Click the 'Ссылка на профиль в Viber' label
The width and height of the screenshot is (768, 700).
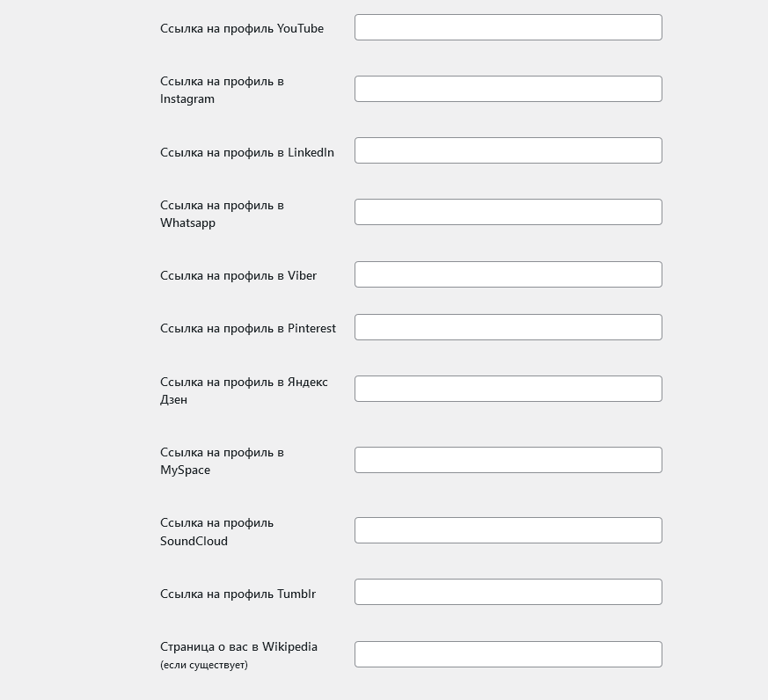[238, 275]
